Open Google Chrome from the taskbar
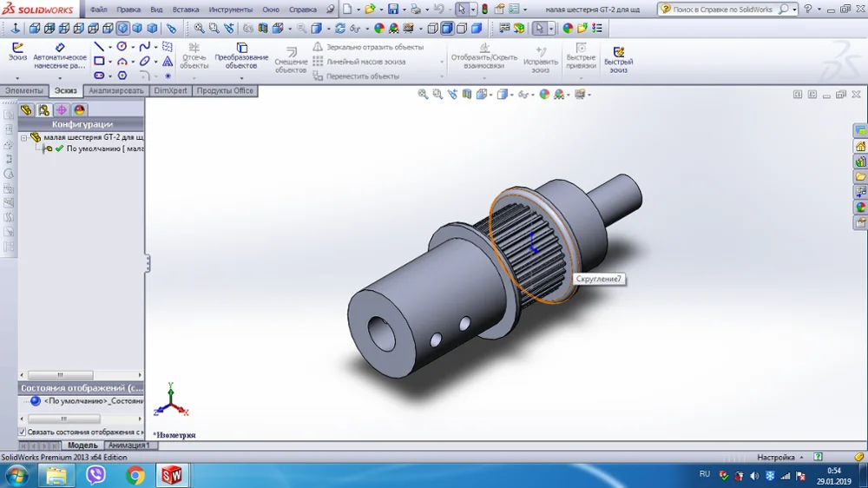 coord(135,475)
